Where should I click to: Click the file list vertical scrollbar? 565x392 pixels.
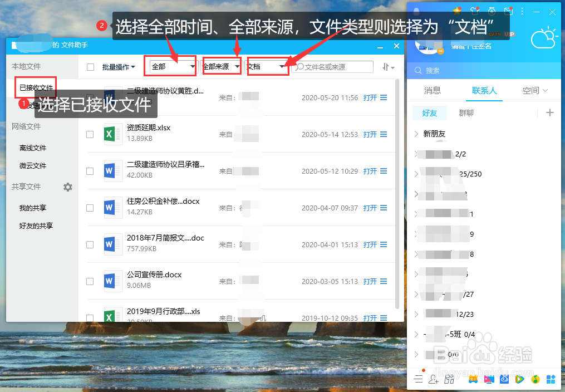point(397,194)
